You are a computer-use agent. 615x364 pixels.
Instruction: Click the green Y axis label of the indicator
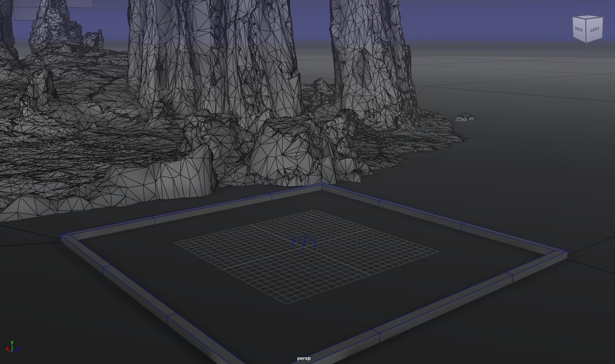click(x=12, y=343)
